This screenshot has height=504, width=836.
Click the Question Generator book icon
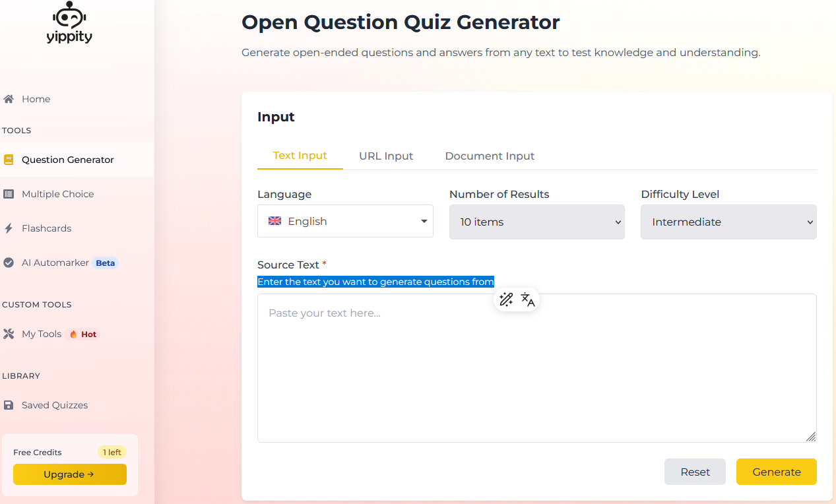coord(9,160)
